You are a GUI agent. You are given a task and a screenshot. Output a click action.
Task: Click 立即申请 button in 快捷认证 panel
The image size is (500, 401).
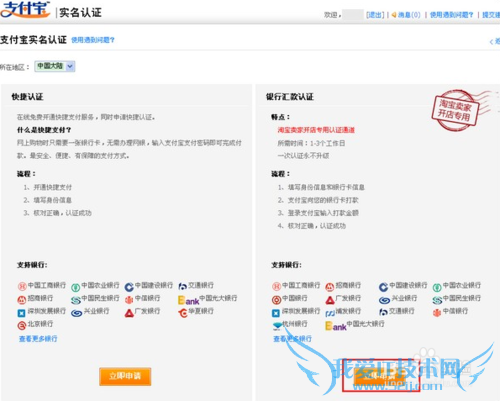[x=125, y=377]
